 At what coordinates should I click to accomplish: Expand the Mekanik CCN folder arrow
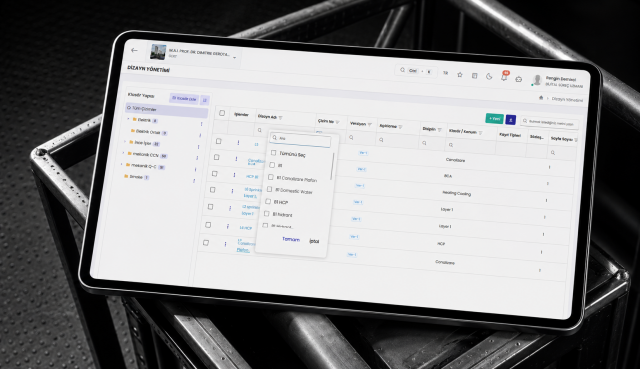(123, 153)
